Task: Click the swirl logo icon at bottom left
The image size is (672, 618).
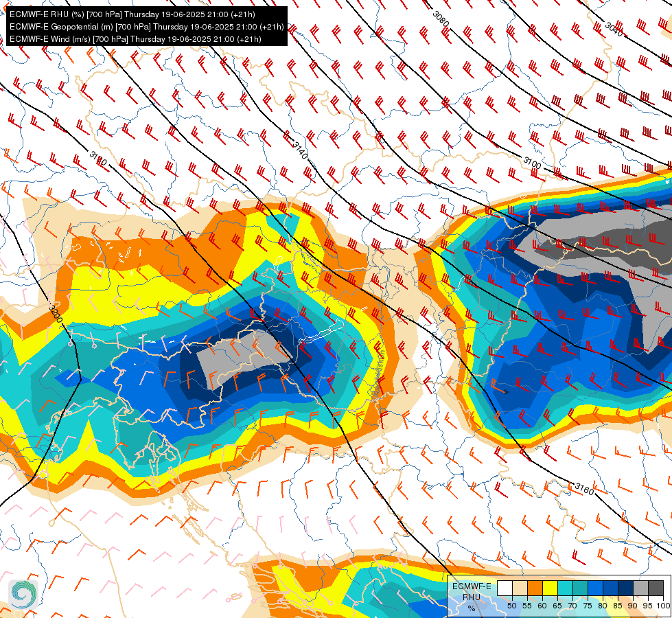Action: point(23,595)
